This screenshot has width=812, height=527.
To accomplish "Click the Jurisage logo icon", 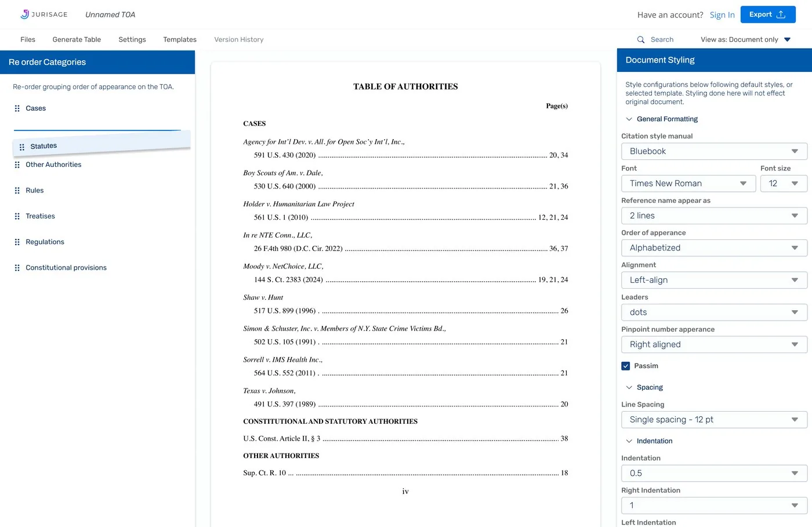I will pos(24,14).
